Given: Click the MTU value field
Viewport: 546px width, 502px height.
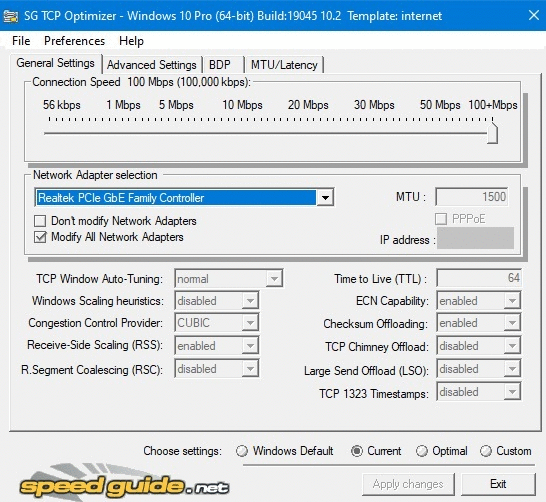Looking at the screenshot, I should click(471, 197).
